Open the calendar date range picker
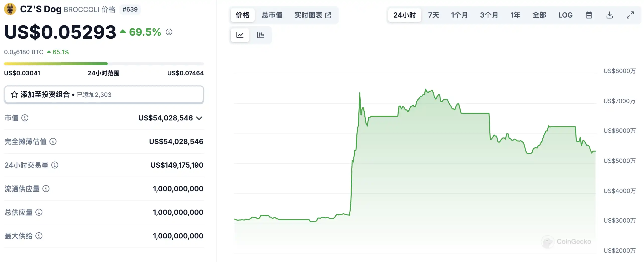The width and height of the screenshot is (644, 262). click(589, 15)
